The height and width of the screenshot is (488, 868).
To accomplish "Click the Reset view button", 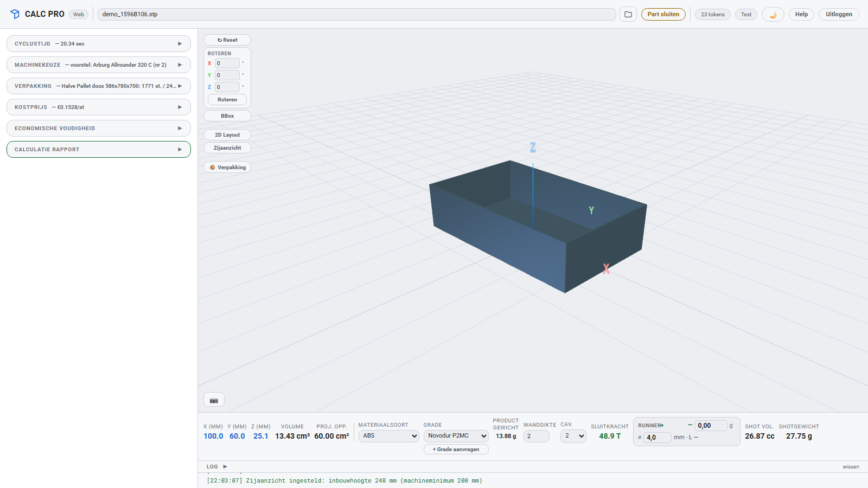I will (227, 40).
